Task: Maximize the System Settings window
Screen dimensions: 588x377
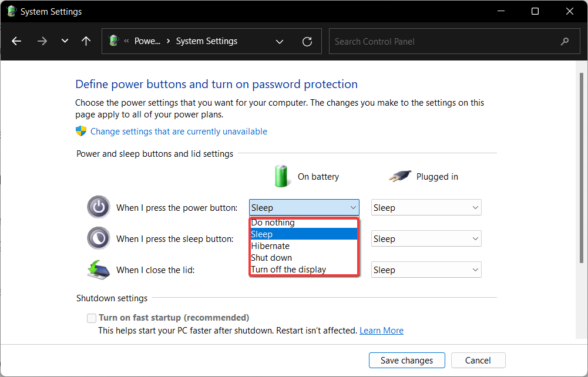Action: click(x=535, y=11)
